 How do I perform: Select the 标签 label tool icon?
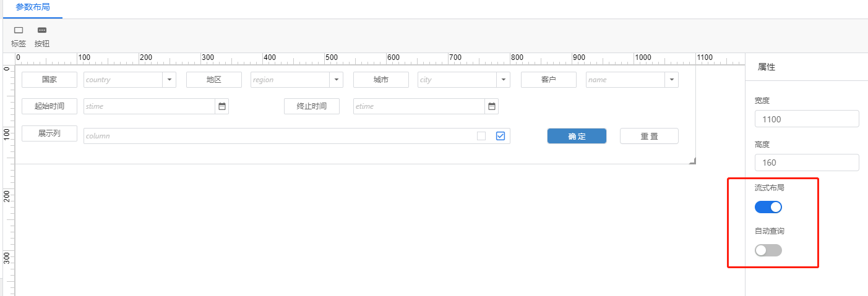click(19, 30)
